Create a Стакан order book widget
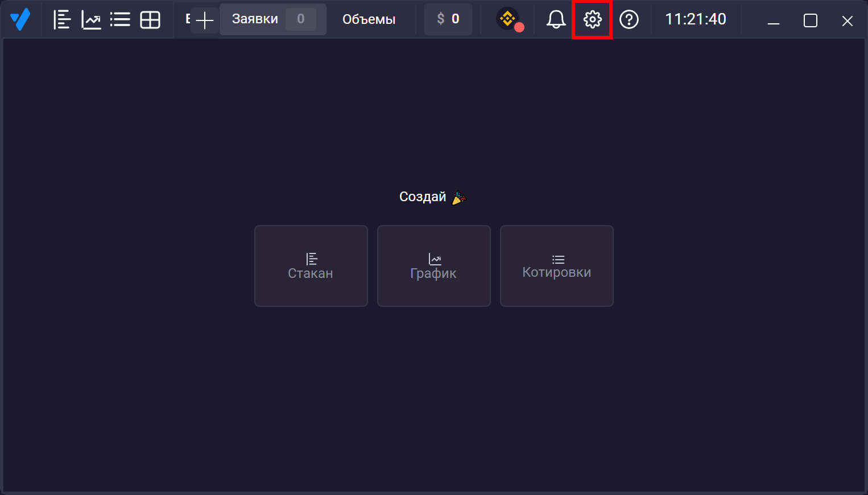 311,266
